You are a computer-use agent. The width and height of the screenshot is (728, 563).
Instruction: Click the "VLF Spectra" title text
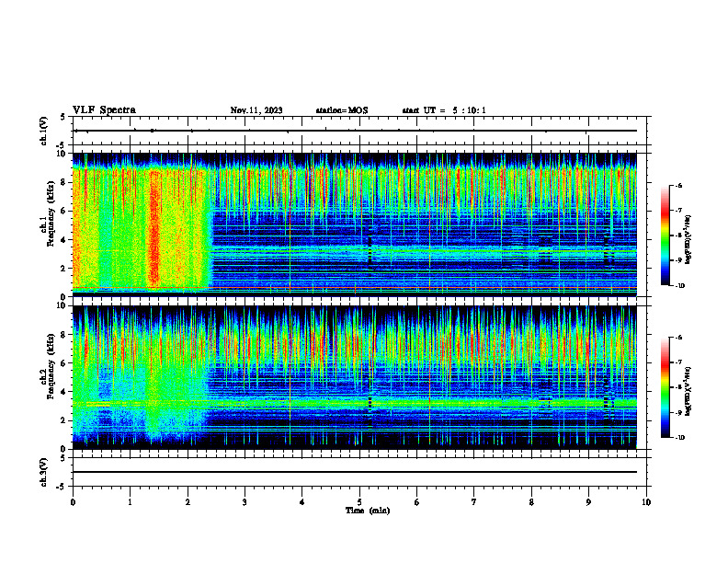coord(104,110)
